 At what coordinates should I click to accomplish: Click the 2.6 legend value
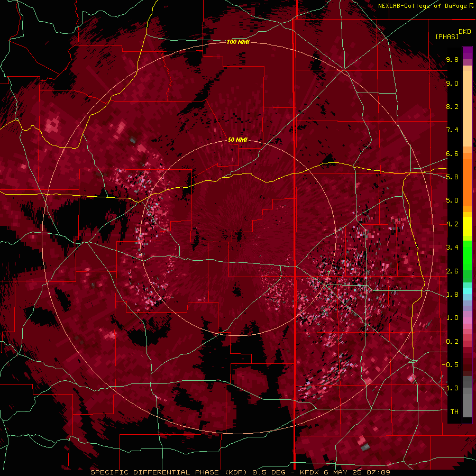tap(452, 271)
